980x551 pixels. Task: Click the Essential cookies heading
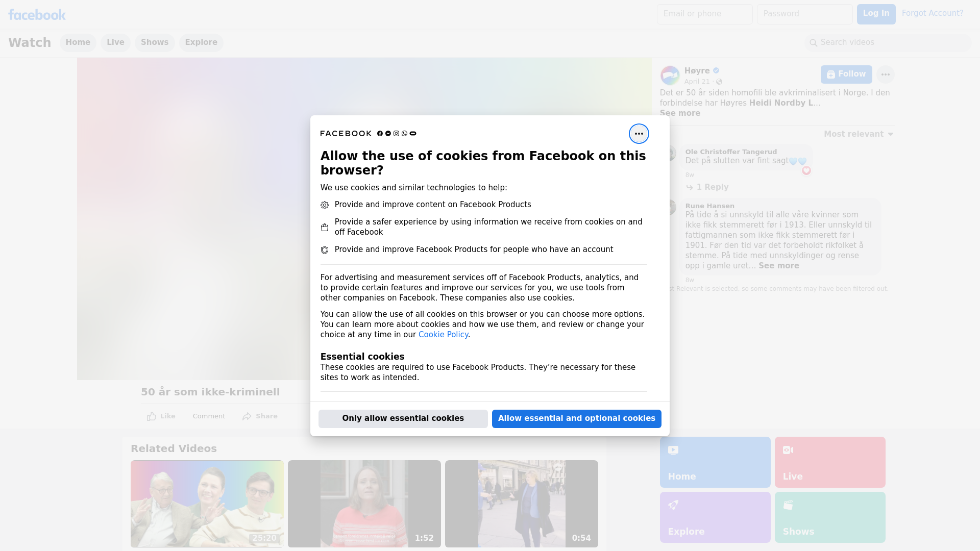362,357
